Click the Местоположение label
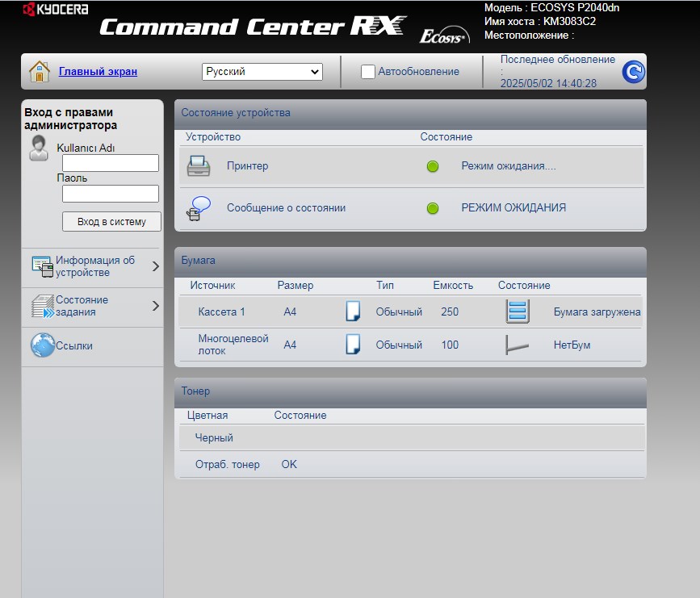 (x=529, y=36)
